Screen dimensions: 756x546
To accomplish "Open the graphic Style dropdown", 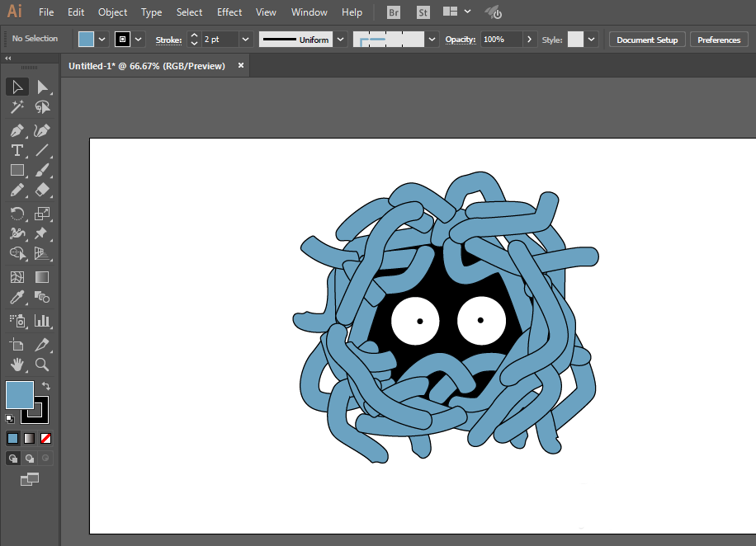I will (592, 40).
